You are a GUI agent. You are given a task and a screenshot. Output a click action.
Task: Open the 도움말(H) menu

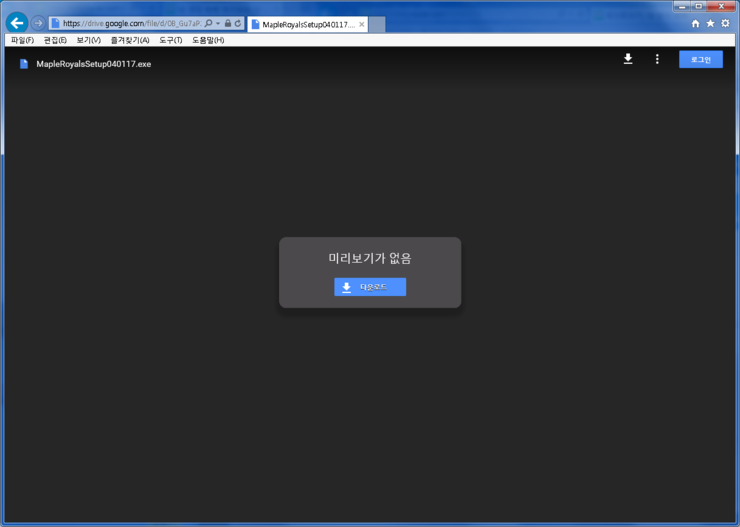coord(208,40)
